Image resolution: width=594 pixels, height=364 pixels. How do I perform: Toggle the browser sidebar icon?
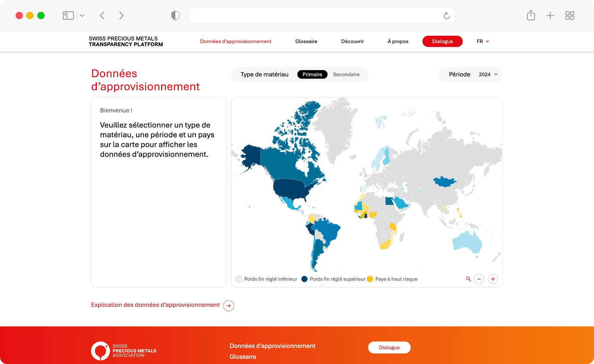[68, 16]
